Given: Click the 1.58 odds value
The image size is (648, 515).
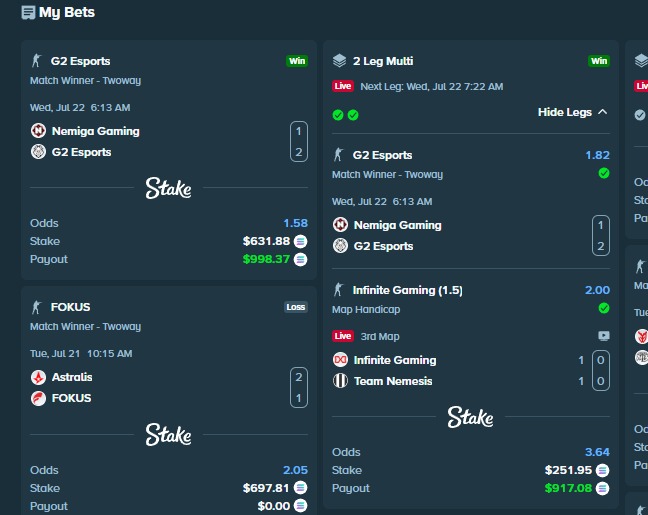Looking at the screenshot, I should click(295, 223).
